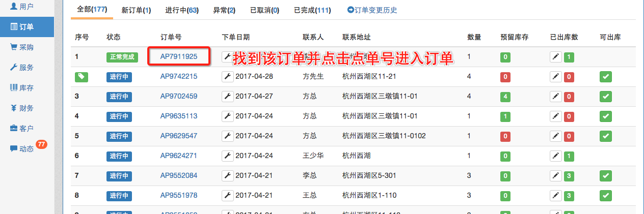Click the 订单号 column header
Viewport: 644px width, 214px height.
[x=171, y=37]
